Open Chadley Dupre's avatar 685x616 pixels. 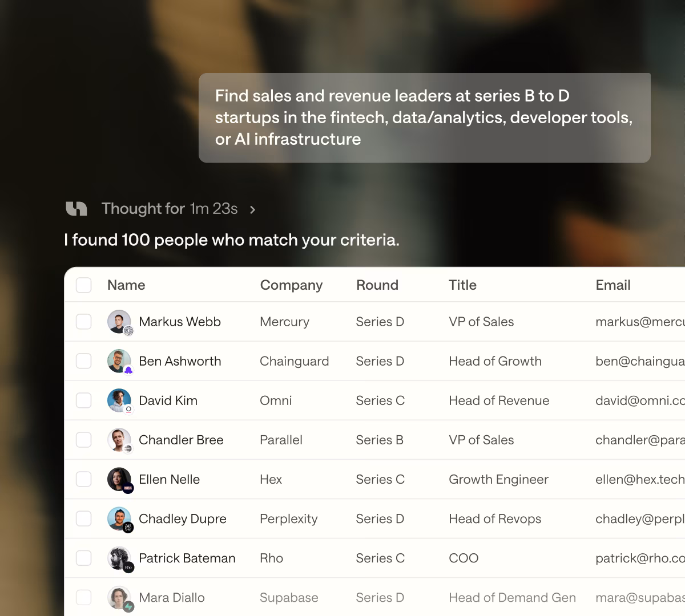(x=119, y=518)
